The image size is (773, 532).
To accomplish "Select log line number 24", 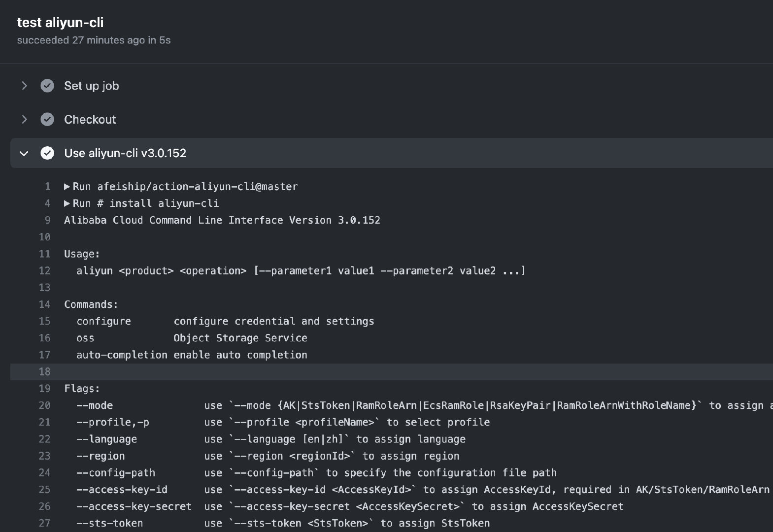I will click(x=45, y=473).
